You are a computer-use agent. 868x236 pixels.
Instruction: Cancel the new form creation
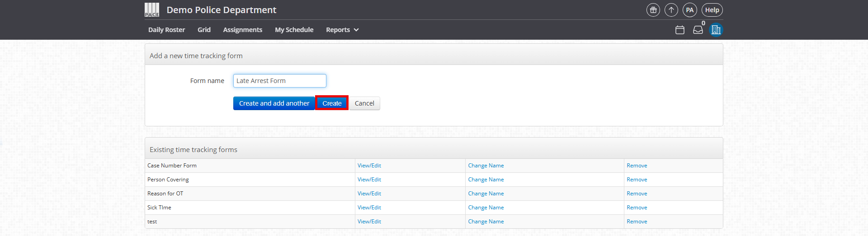point(364,103)
